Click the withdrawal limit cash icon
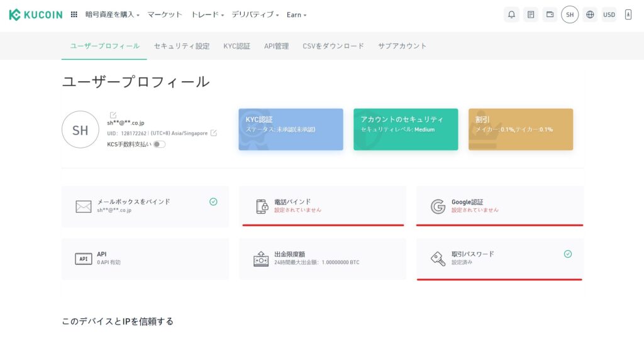 261,259
